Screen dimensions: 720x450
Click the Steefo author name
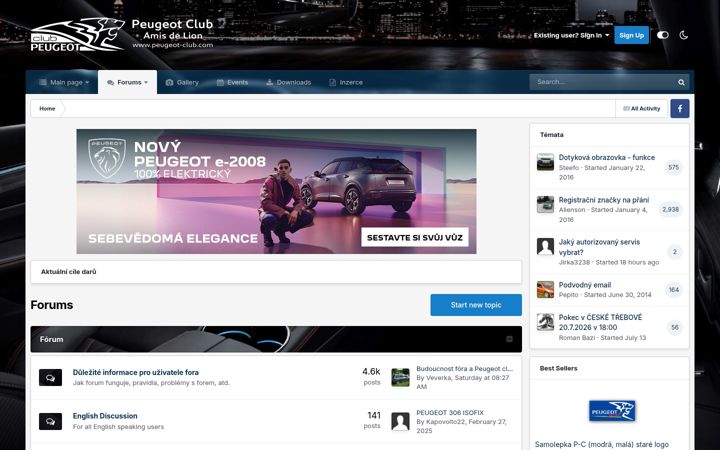point(568,168)
